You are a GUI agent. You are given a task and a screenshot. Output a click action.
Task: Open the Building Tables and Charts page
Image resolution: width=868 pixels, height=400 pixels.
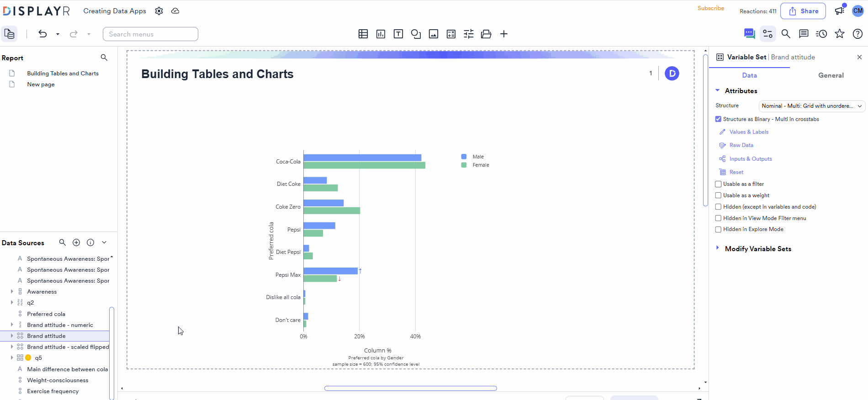[63, 73]
